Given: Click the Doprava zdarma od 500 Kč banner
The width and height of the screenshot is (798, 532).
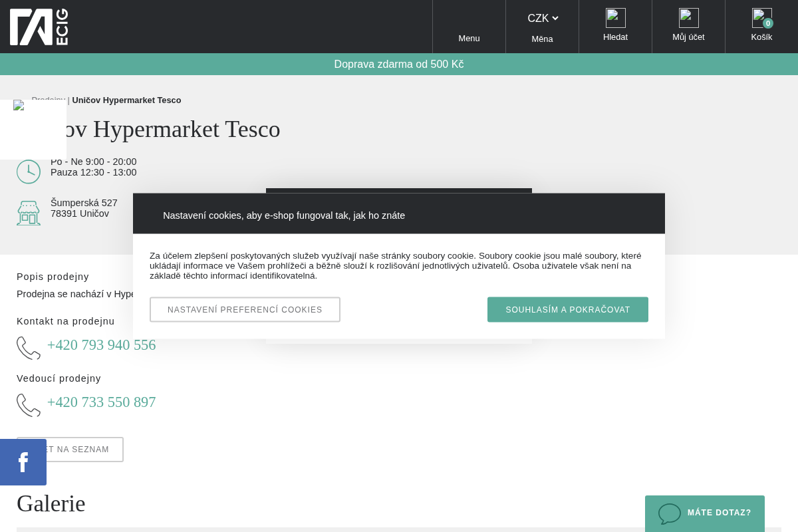Looking at the screenshot, I should 399,65.
